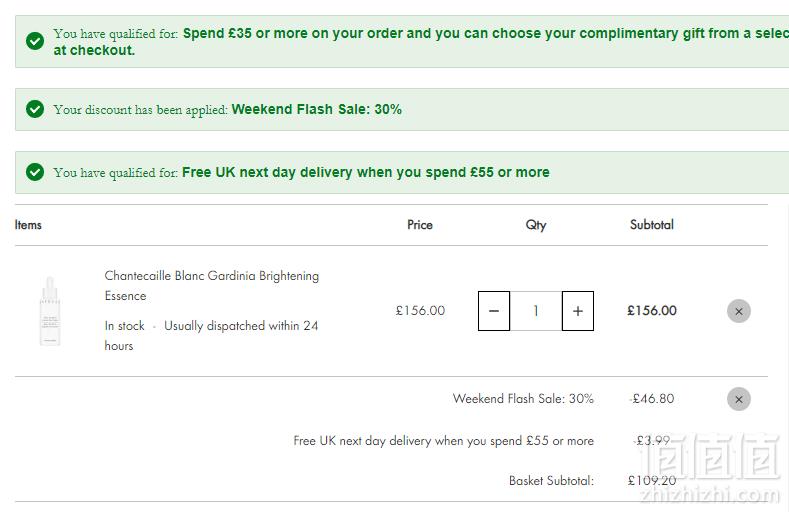Click check icon beside discount applied message
Image resolution: width=789 pixels, height=512 pixels.
coord(35,109)
